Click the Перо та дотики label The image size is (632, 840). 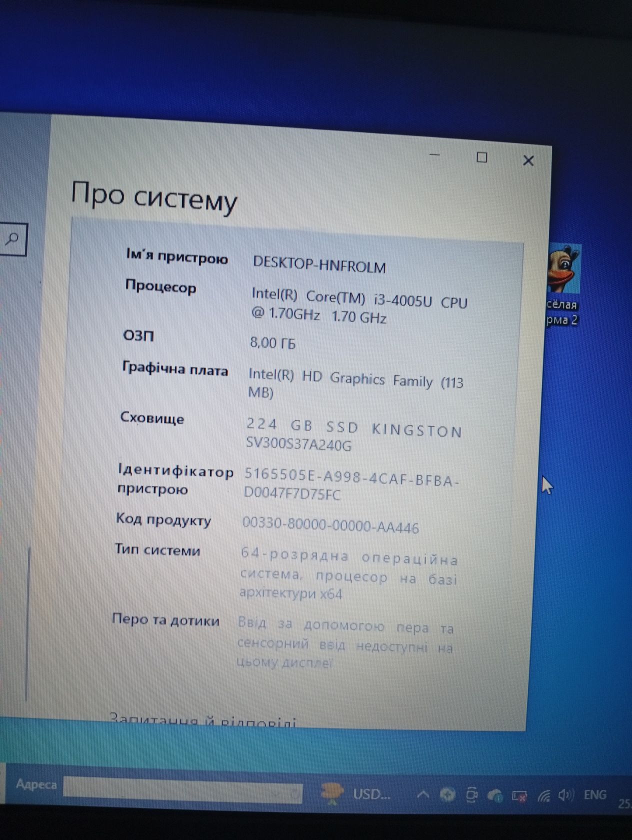pyautogui.click(x=165, y=620)
